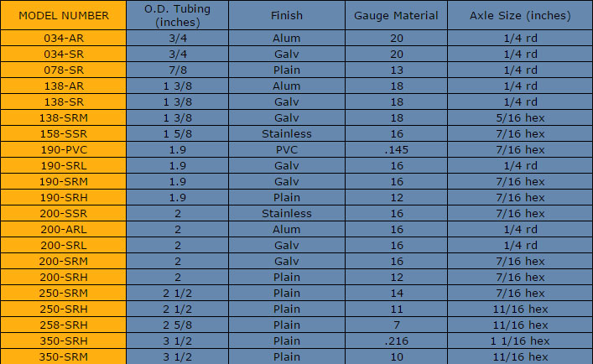
Task: Select the .216 gauge material cell
Action: 396,341
